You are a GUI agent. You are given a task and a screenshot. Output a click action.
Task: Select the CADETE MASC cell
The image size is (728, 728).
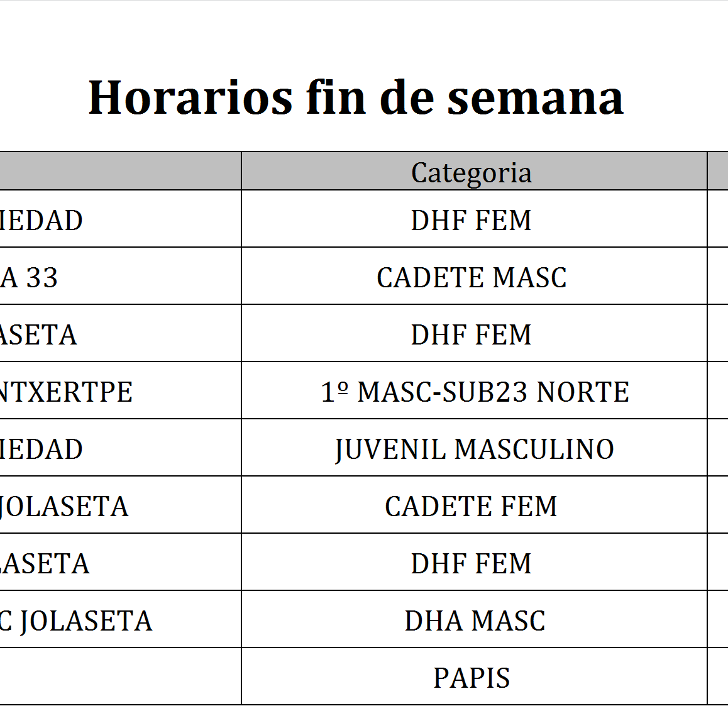tap(472, 277)
